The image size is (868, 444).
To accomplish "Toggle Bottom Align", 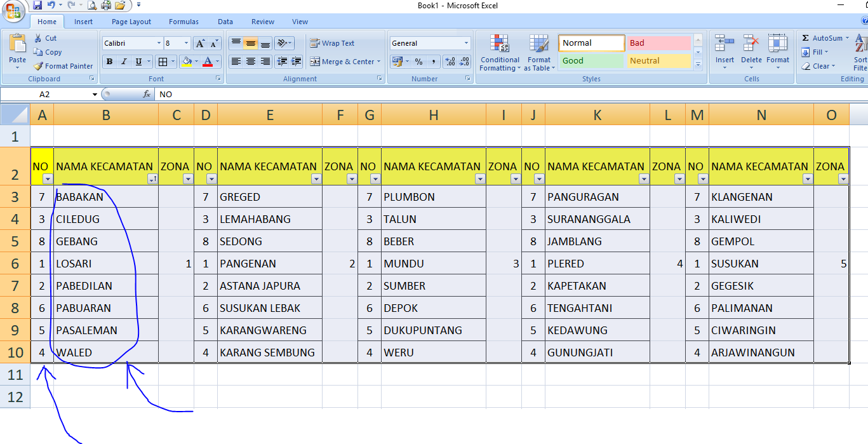I will pos(265,43).
